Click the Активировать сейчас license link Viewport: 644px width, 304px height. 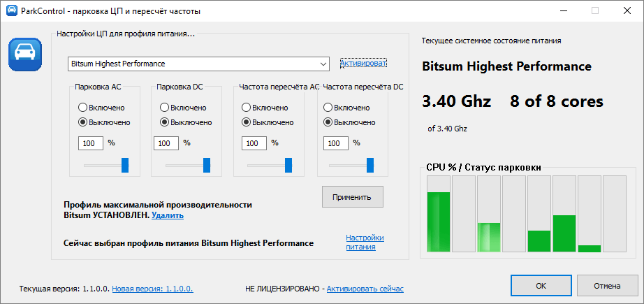(x=365, y=289)
